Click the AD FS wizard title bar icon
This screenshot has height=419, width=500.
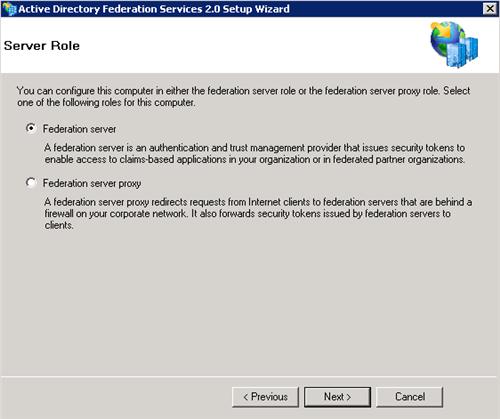9,9
